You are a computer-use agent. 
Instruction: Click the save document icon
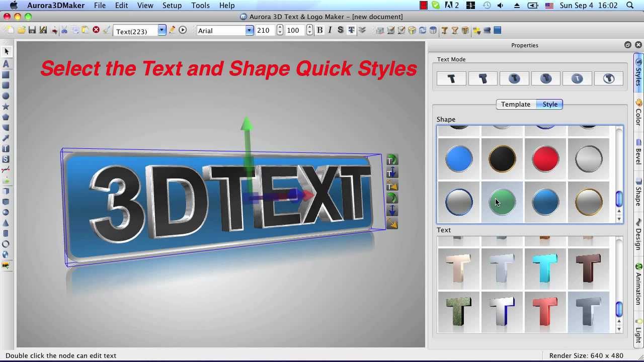[32, 30]
